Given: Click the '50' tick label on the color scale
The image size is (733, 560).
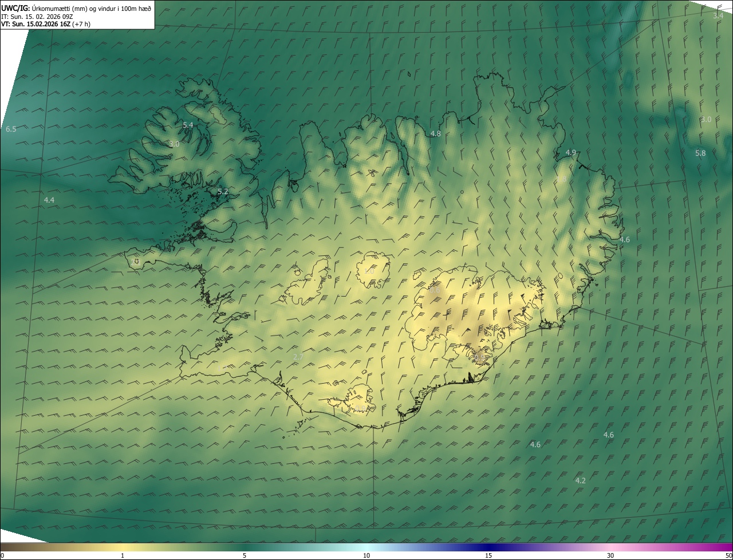Looking at the screenshot, I should (728, 555).
